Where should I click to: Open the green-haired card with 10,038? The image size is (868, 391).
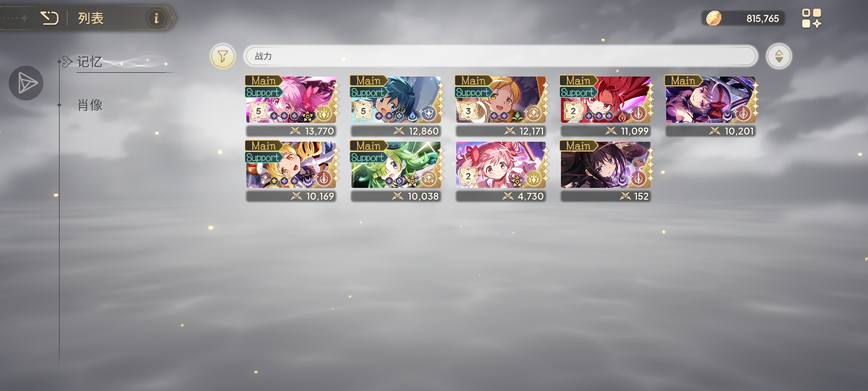click(x=396, y=171)
